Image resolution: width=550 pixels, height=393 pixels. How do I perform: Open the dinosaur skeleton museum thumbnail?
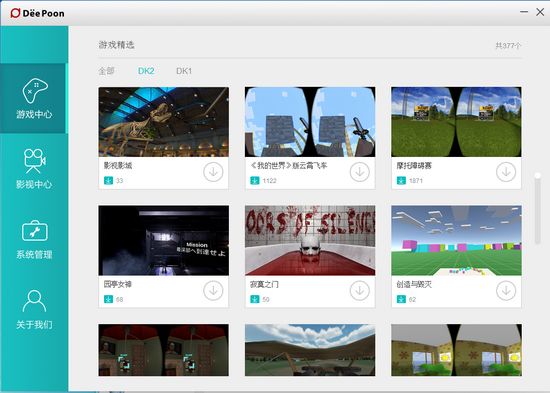tap(163, 122)
